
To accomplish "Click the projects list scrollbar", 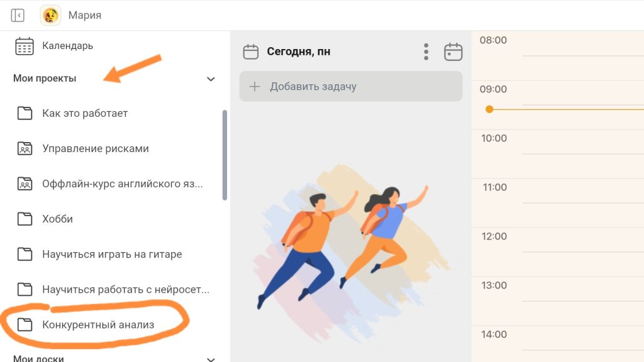I will point(225,155).
